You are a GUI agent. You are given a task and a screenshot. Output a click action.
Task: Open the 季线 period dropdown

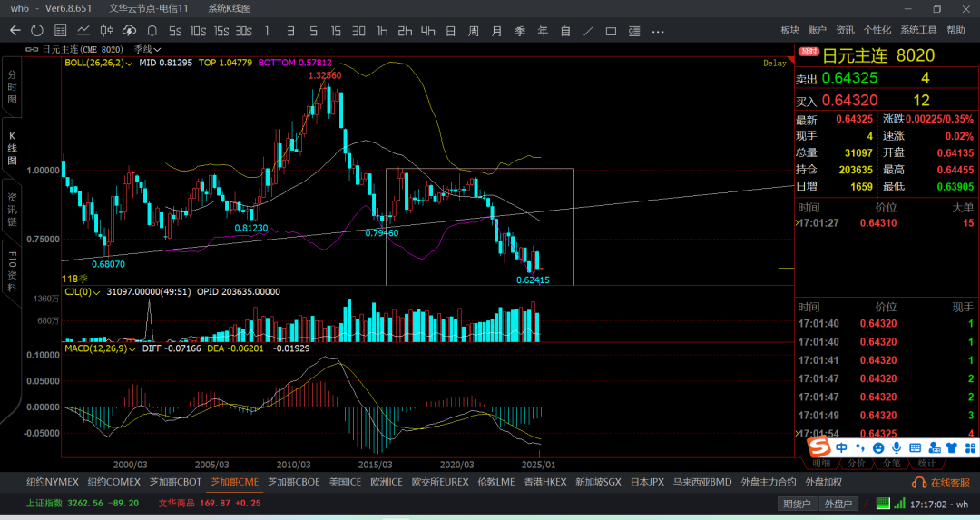(148, 49)
